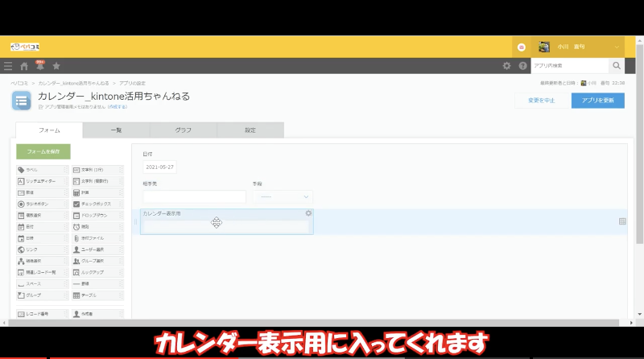The image size is (644, 359).
Task: Click the 相手先 text input field
Action: [194, 196]
